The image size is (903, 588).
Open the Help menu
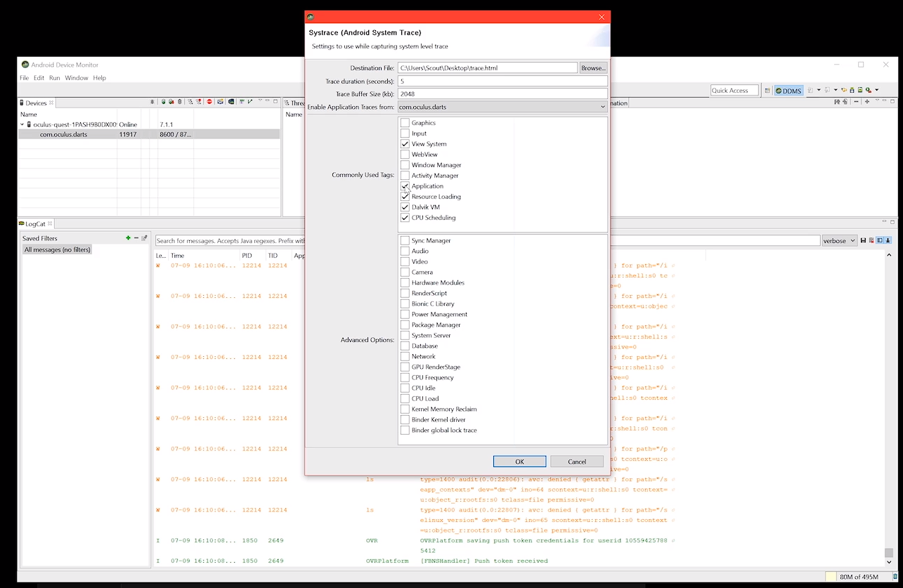click(x=100, y=78)
